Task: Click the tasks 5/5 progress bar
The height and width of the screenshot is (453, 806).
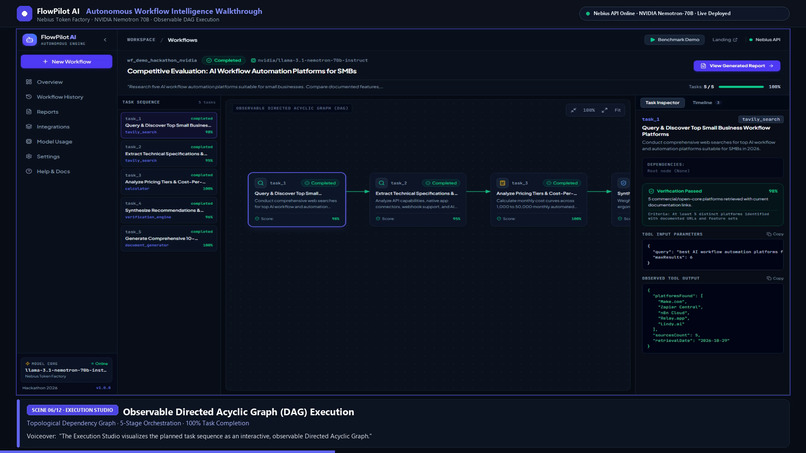Action: [741, 87]
